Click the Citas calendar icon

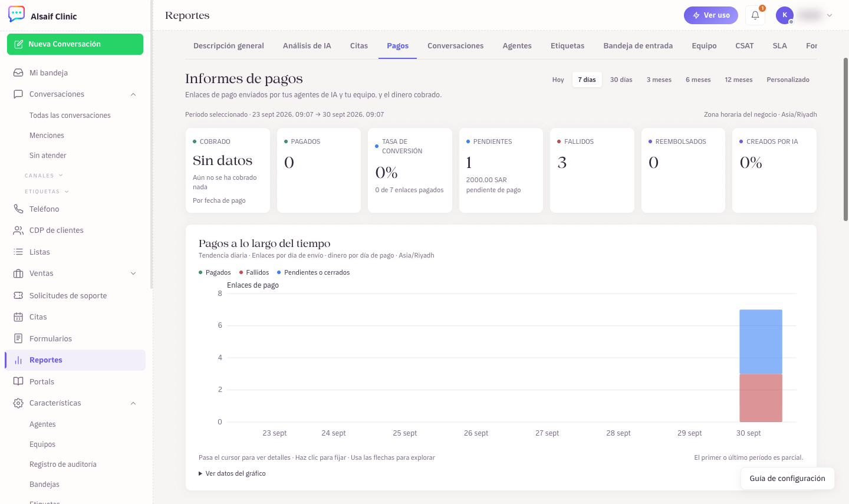(18, 317)
